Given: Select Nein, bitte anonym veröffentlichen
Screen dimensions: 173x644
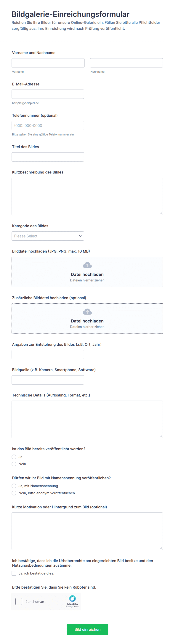Looking at the screenshot, I should (x=14, y=493).
